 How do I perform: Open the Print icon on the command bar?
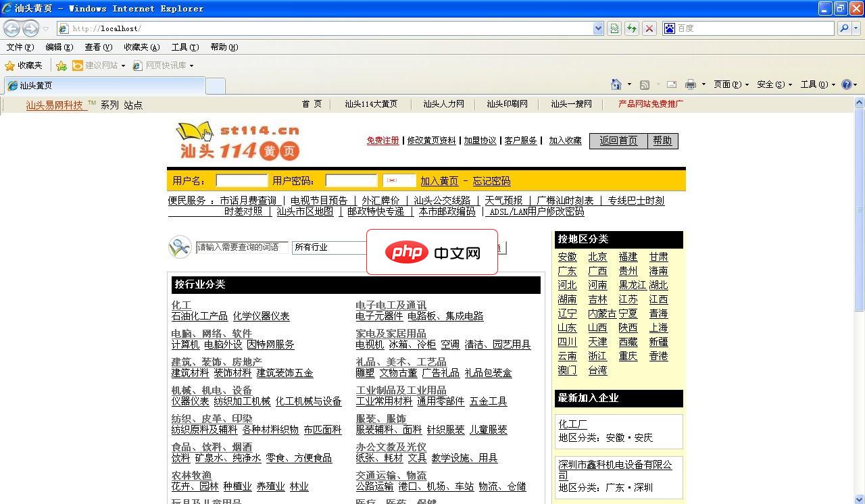click(x=691, y=84)
